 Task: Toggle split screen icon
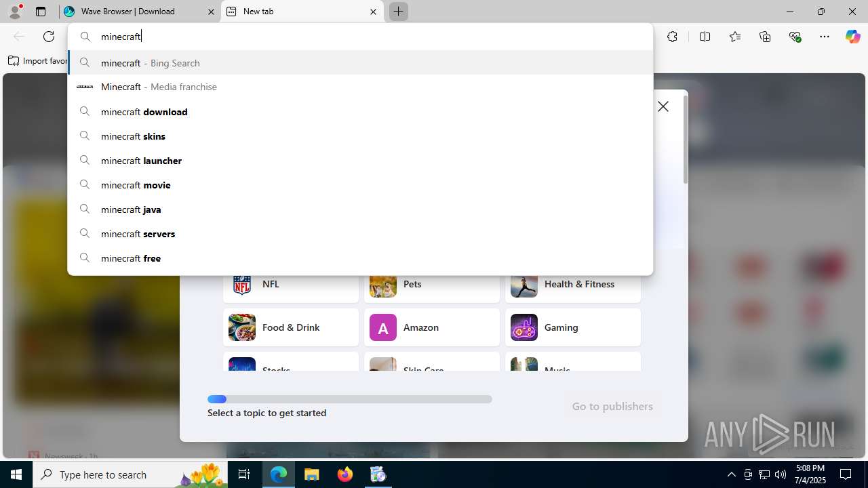coord(705,37)
